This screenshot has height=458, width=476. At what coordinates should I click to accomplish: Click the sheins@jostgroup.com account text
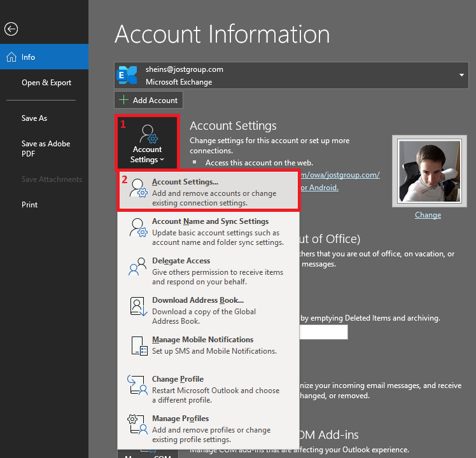[184, 69]
